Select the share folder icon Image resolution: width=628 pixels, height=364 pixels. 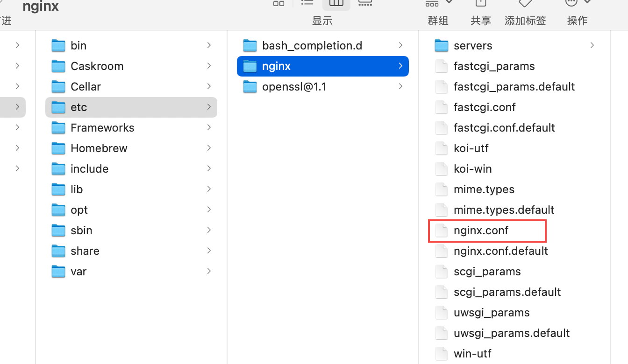[x=58, y=251]
